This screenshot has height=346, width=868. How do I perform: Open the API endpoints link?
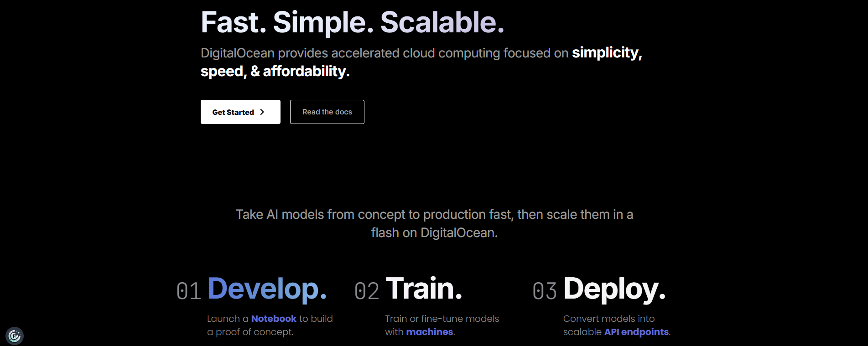click(636, 332)
